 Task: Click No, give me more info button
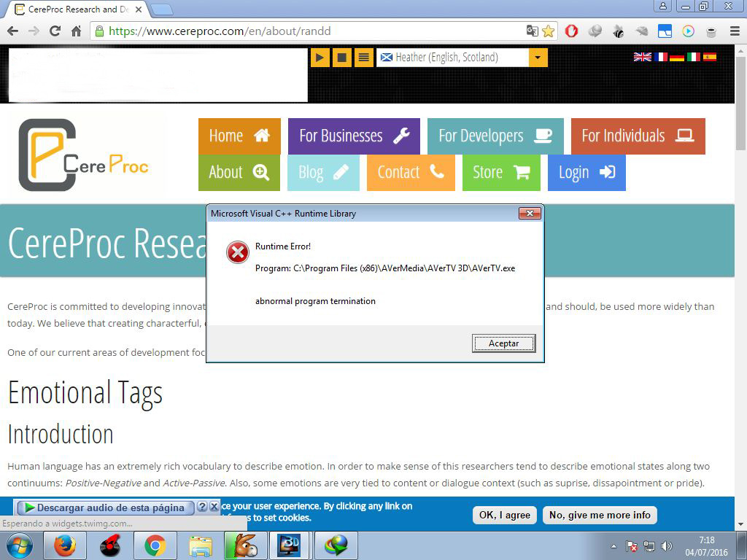600,516
